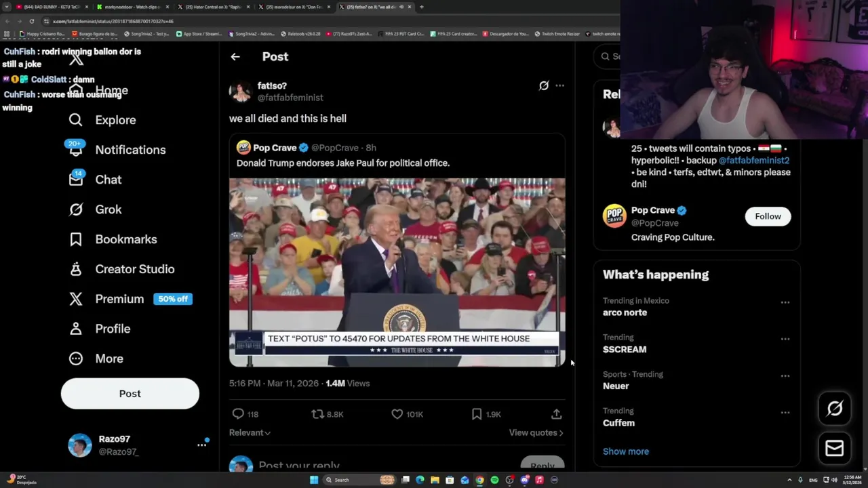Click the fat!so? profile avatar on post
Viewport: 868px width, 488px height.
point(240,91)
